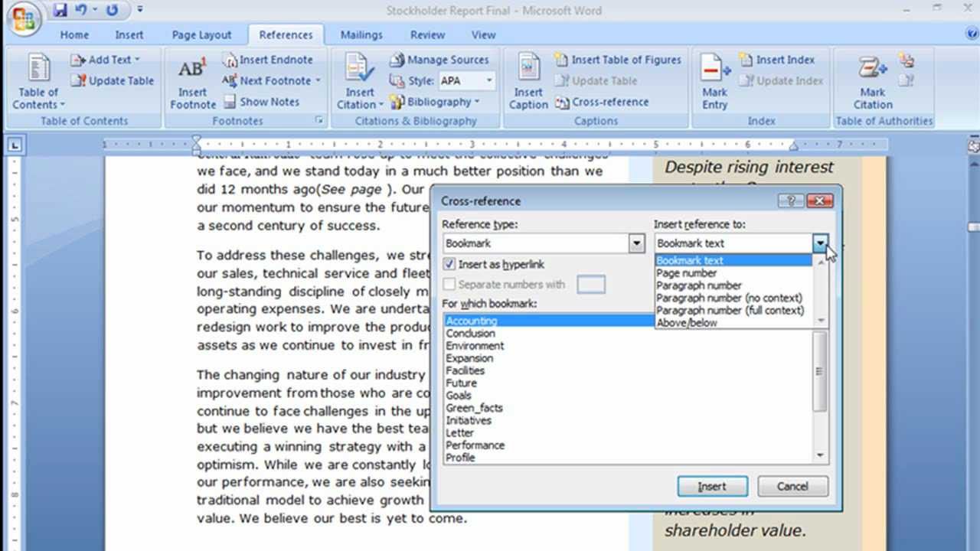The image size is (980, 551).
Task: Toggle Insert as hyperlink checkbox
Action: point(449,264)
